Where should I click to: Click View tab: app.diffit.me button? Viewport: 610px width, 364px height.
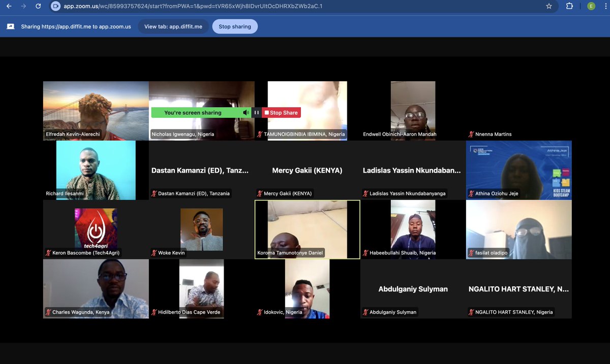pos(173,26)
